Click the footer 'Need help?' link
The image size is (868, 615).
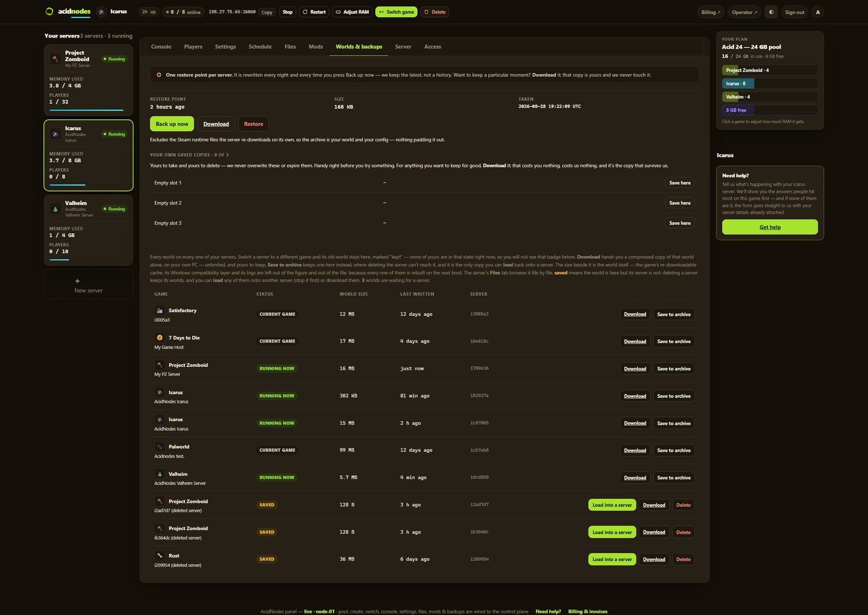click(548, 611)
